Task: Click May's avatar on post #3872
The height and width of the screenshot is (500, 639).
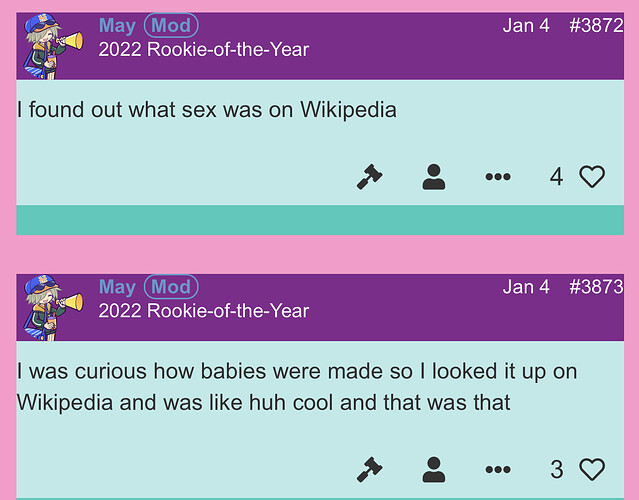Action: tap(53, 46)
